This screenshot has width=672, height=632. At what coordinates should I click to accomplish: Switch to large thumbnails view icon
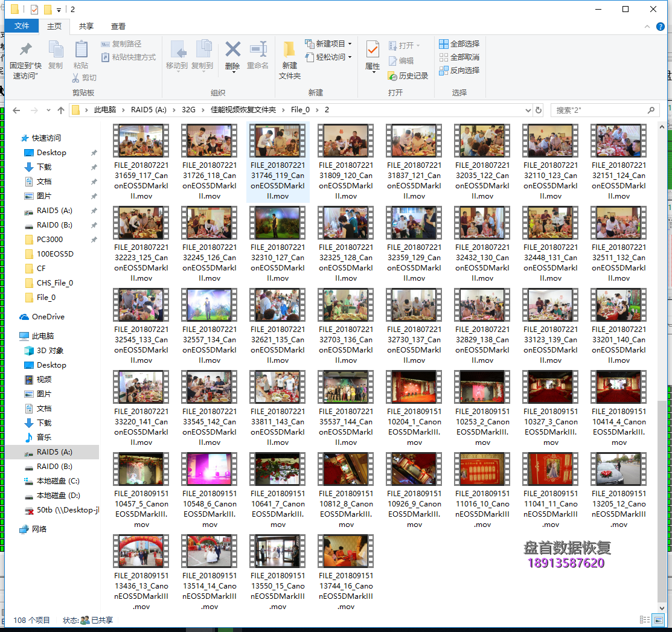point(658,619)
